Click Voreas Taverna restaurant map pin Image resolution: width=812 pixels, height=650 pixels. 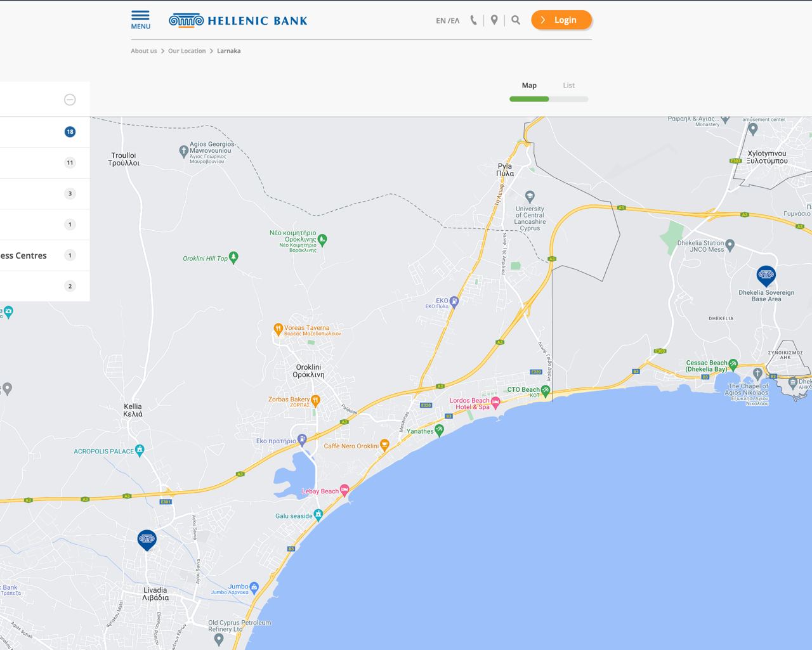tap(278, 328)
